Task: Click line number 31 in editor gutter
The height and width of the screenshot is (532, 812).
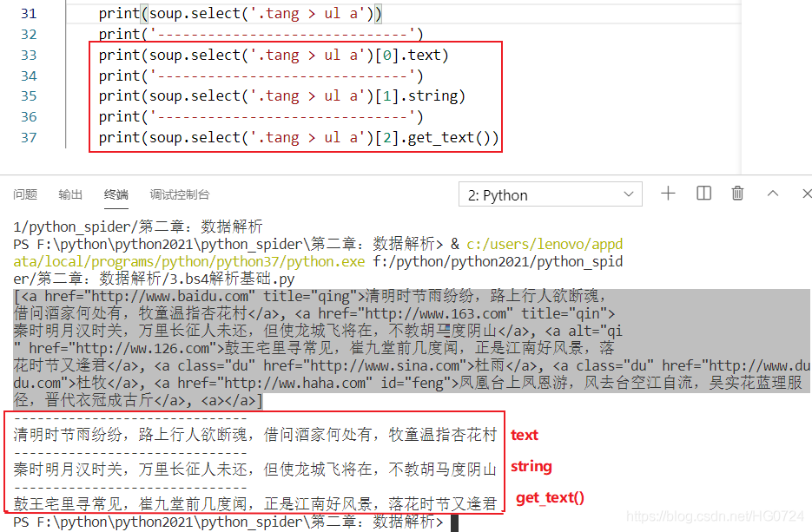Action: point(29,14)
